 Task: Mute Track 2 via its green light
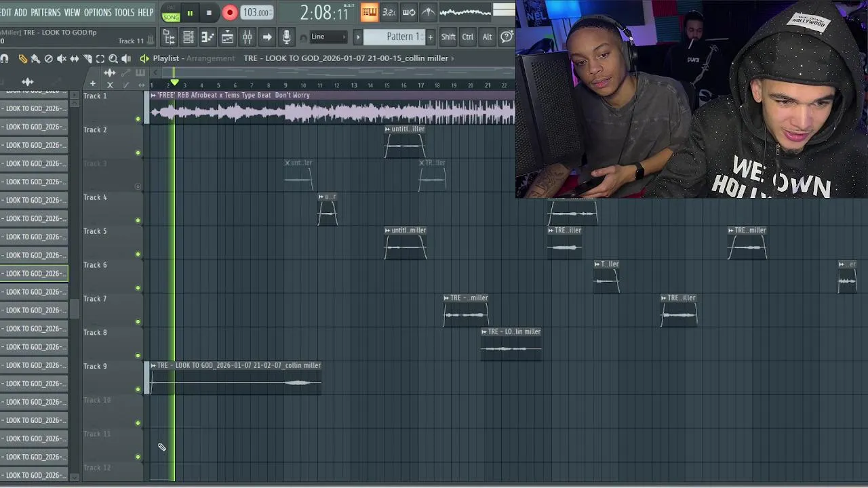tap(138, 153)
